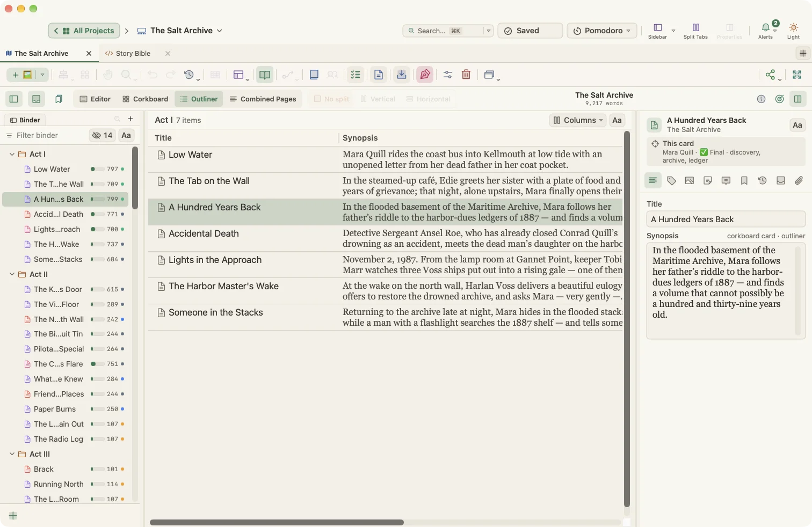Toggle the open book reading mode icon
The height and width of the screenshot is (527, 812).
pyautogui.click(x=265, y=75)
